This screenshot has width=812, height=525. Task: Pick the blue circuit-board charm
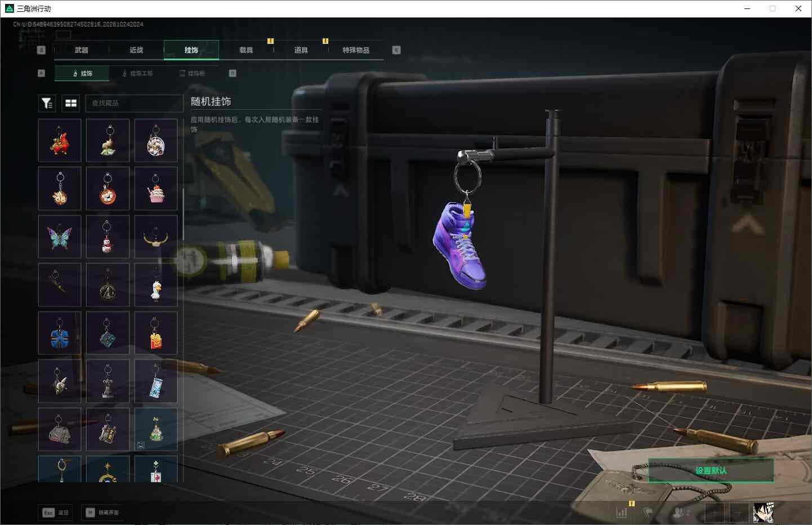(108, 333)
